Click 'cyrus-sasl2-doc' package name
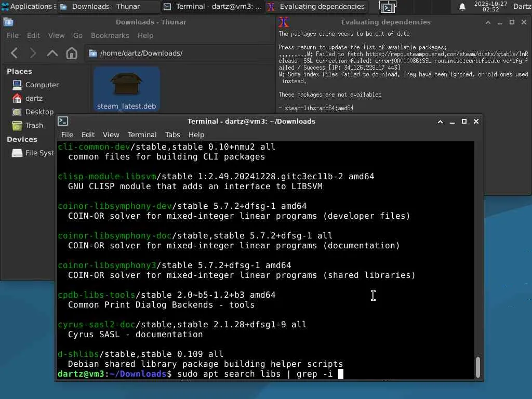Screen dimensions: 532x399 [x=96, y=324]
